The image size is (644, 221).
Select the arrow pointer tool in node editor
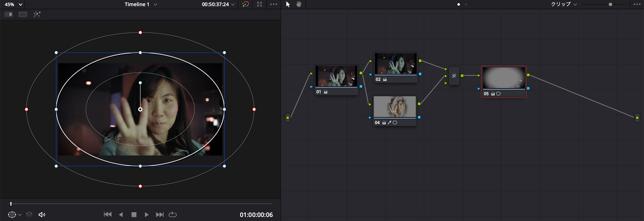[x=288, y=4]
